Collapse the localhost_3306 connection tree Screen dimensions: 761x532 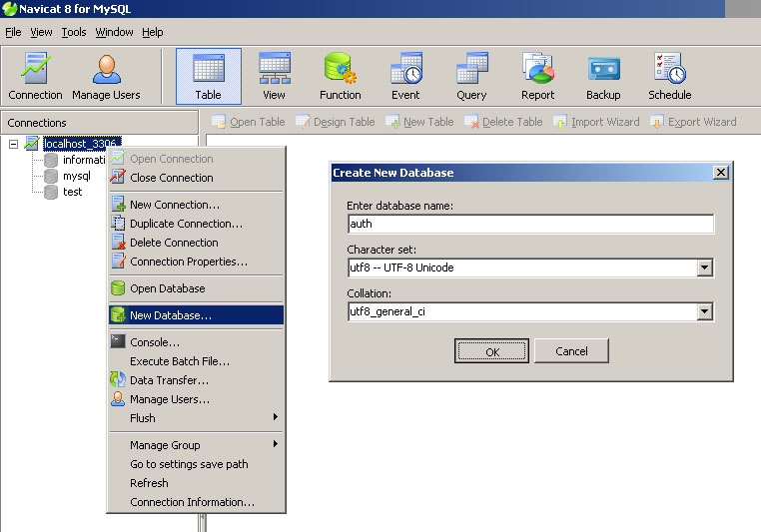[x=14, y=144]
